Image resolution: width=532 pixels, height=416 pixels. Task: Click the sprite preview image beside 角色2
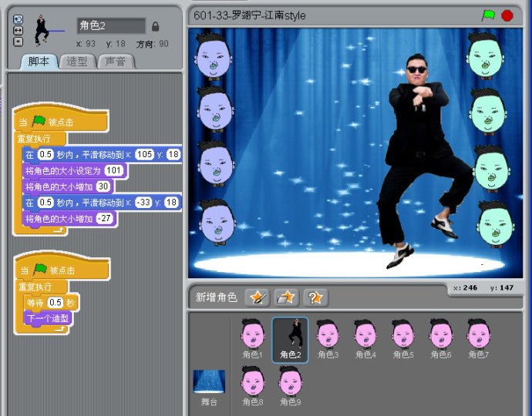[42, 30]
